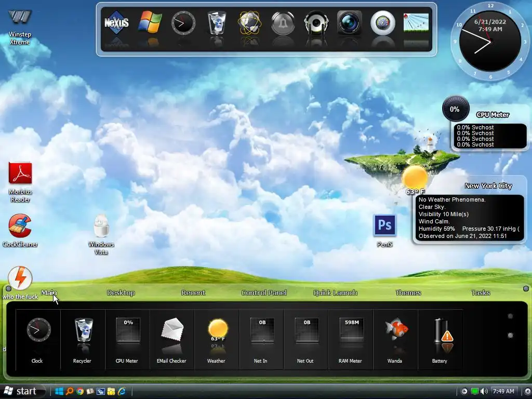Click the New York City weather title
Image resolution: width=532 pixels, height=399 pixels.
(x=488, y=185)
